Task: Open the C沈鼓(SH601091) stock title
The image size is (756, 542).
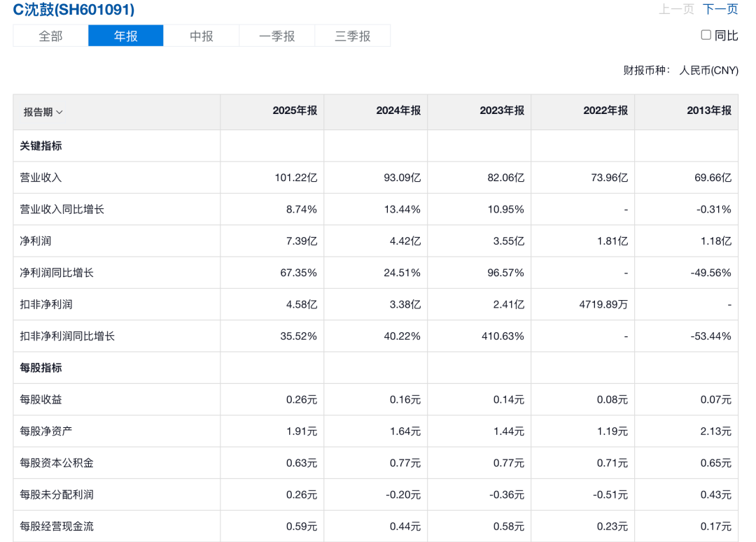Action: click(x=73, y=10)
